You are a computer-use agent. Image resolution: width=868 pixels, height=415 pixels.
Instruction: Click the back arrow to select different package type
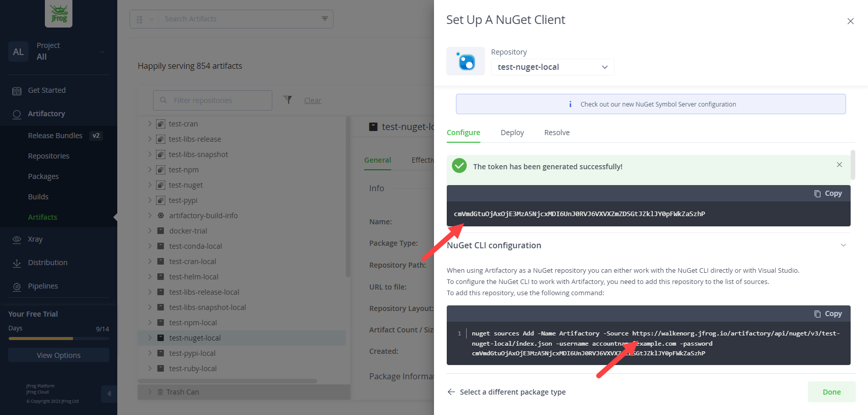coord(451,392)
